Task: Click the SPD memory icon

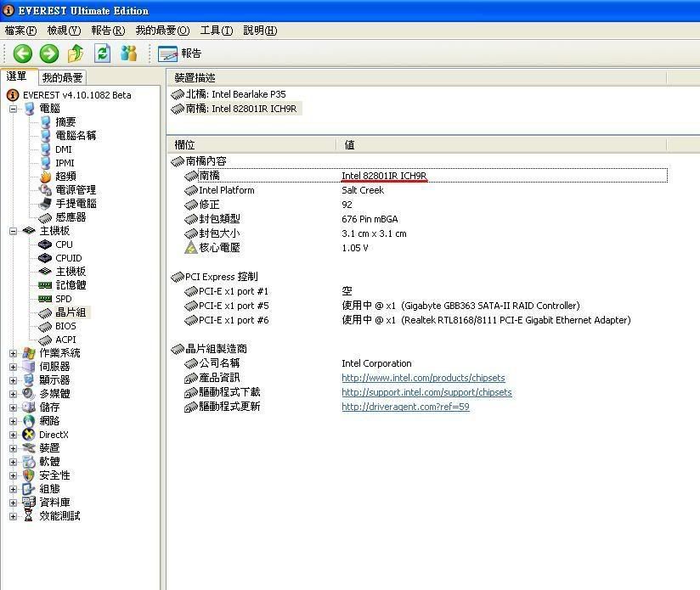Action: point(45,299)
